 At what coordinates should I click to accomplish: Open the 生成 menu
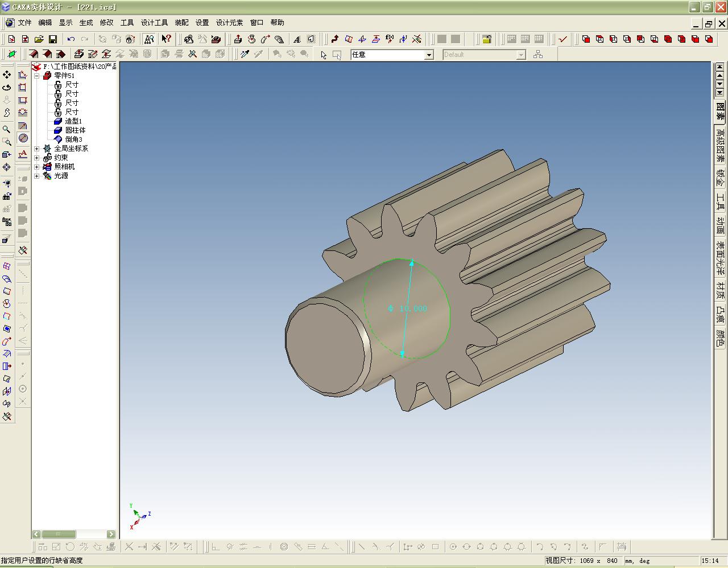point(86,23)
